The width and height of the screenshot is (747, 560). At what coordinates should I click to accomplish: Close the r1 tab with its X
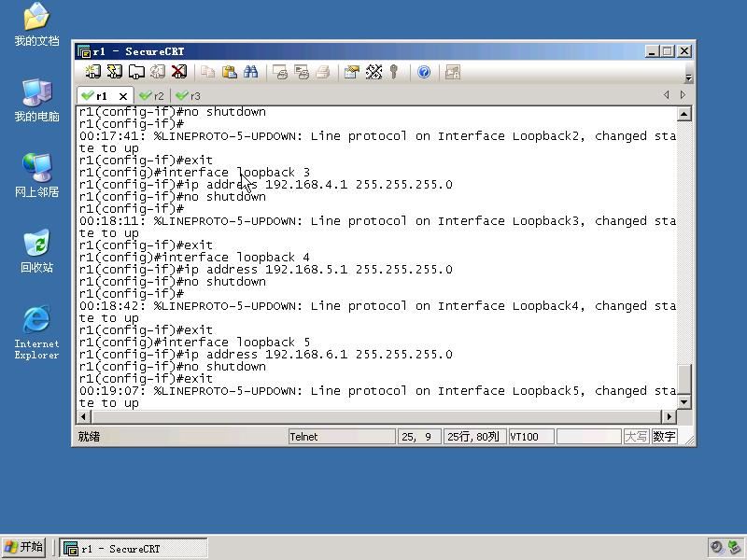point(123,96)
